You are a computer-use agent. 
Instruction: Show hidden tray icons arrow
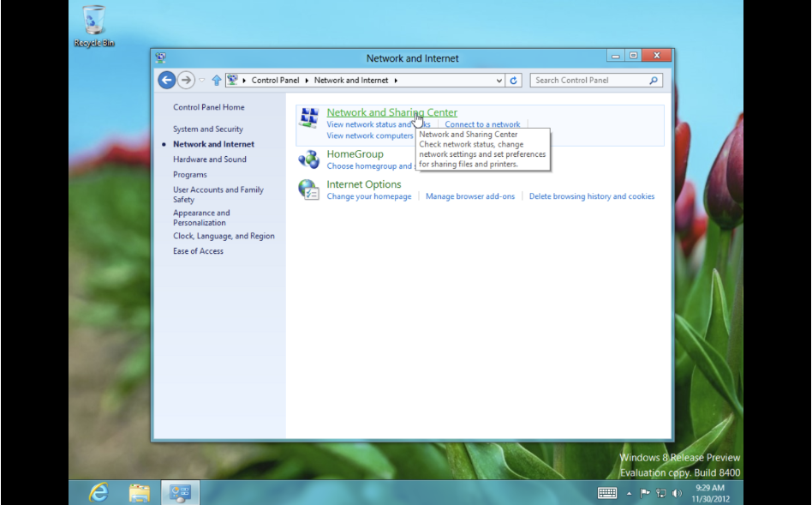pyautogui.click(x=629, y=493)
